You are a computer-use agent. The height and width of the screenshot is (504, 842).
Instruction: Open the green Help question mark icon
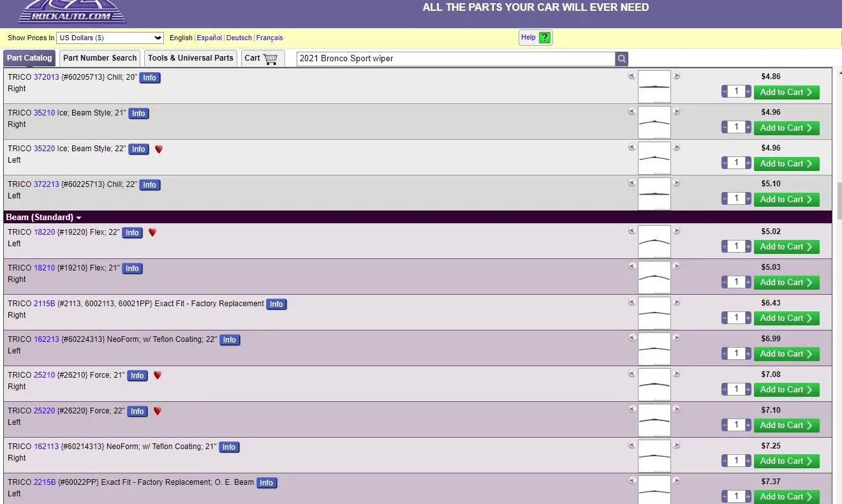[544, 38]
